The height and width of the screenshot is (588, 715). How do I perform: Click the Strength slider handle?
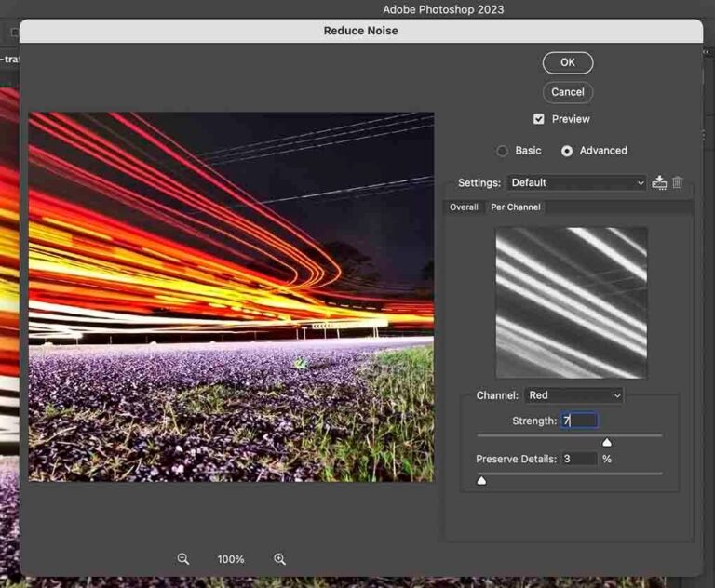pyautogui.click(x=607, y=442)
